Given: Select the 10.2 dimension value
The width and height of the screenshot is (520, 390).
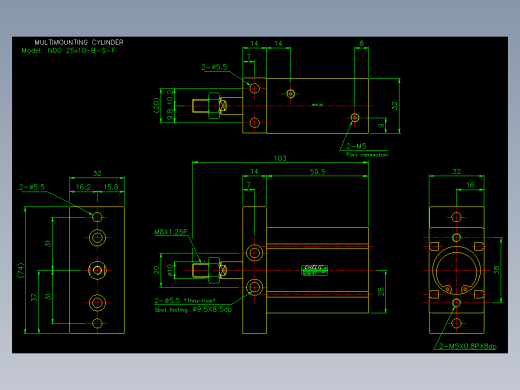Looking at the screenshot, I should pyautogui.click(x=170, y=96).
